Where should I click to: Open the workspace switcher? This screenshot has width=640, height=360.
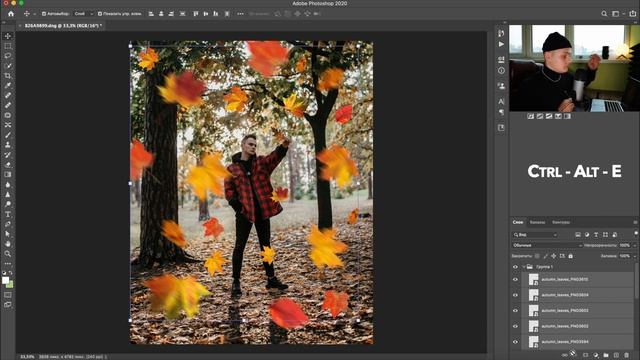[x=617, y=14]
